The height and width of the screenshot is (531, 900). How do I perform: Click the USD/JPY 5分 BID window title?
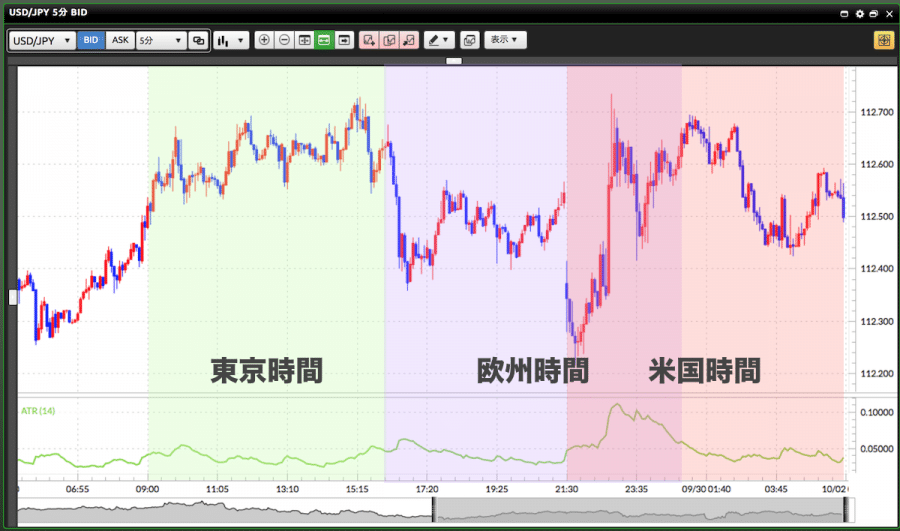click(x=48, y=12)
